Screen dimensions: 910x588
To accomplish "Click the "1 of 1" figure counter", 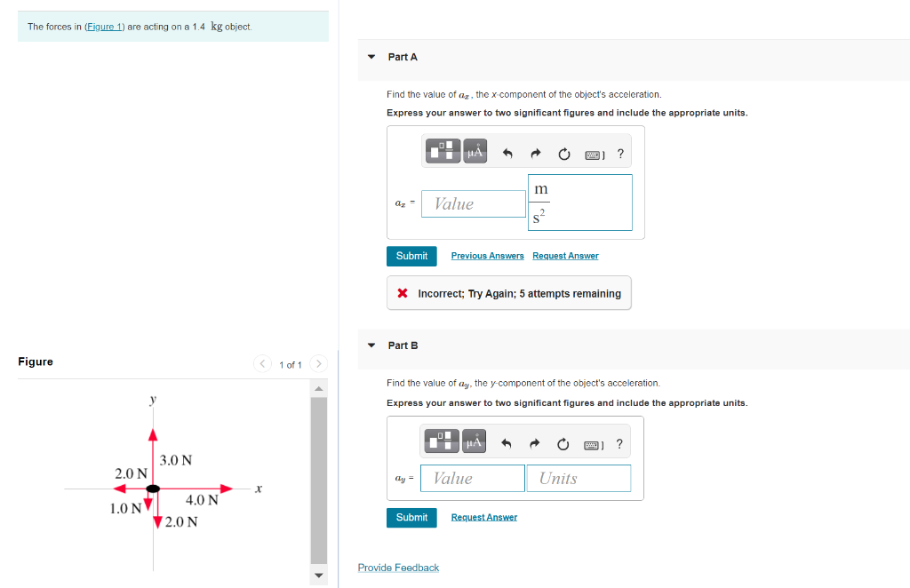I will point(291,365).
